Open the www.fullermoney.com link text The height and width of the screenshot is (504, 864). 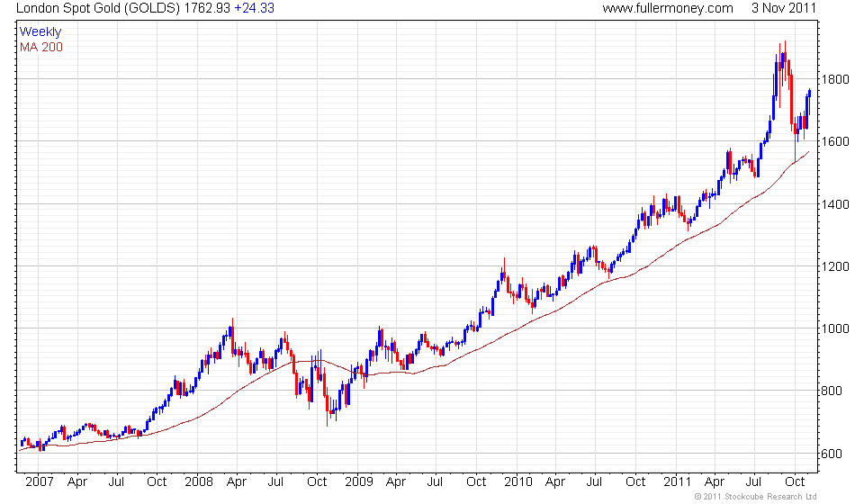668,8
